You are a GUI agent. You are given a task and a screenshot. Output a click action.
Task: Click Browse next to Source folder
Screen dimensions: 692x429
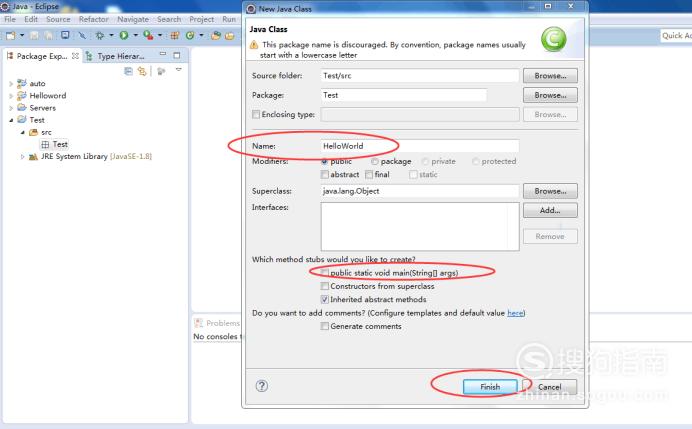(550, 76)
